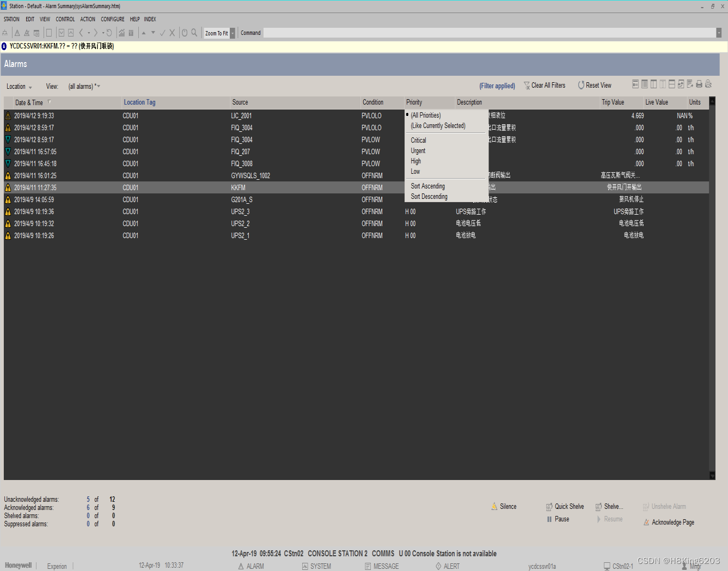Open Alarm Summary via triangle toolbar icon
This screenshot has height=571, width=728.
point(17,33)
